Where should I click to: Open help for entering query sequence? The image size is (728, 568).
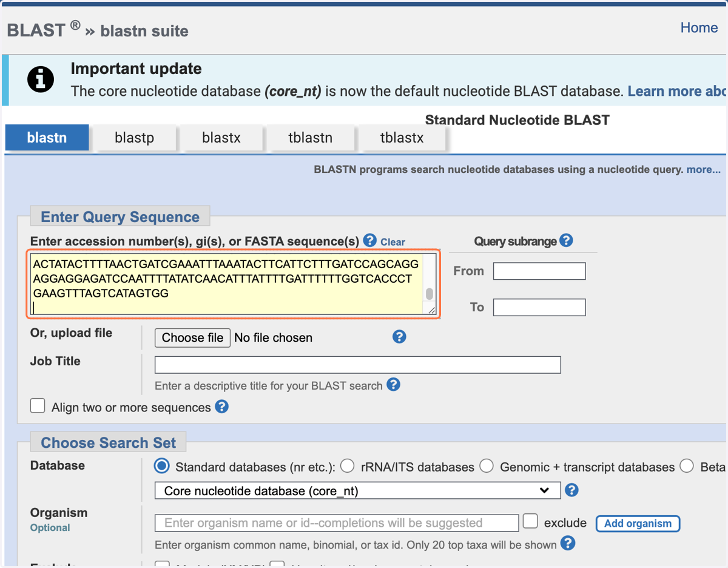(x=369, y=240)
